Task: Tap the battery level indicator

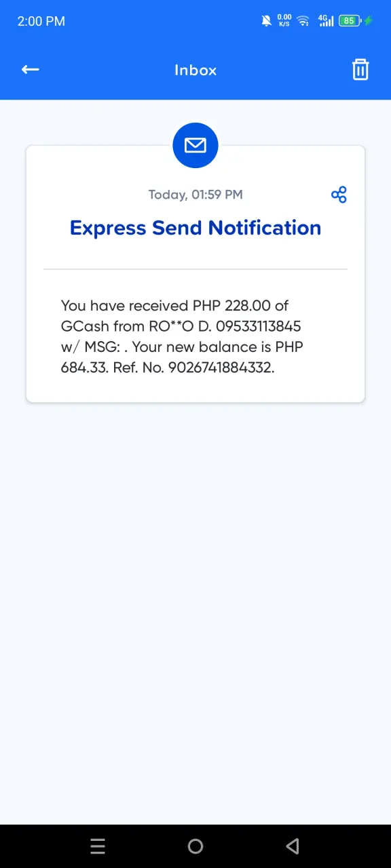Action: tap(349, 21)
